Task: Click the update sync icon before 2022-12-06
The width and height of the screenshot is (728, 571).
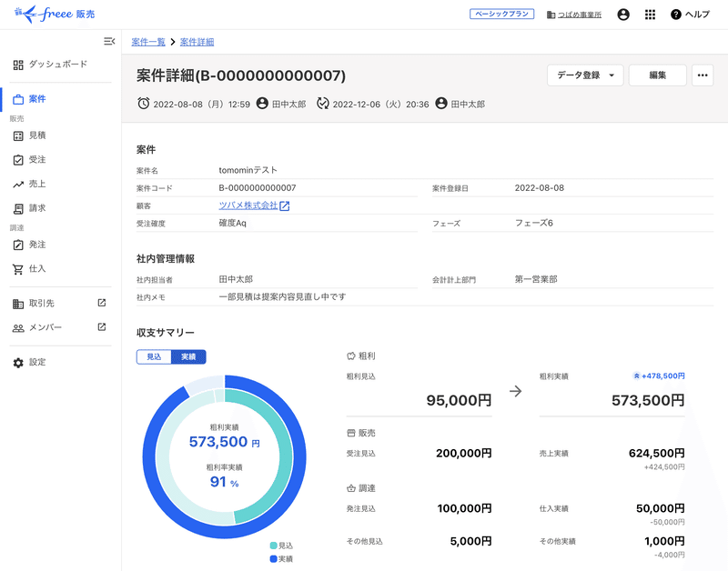Action: point(323,104)
